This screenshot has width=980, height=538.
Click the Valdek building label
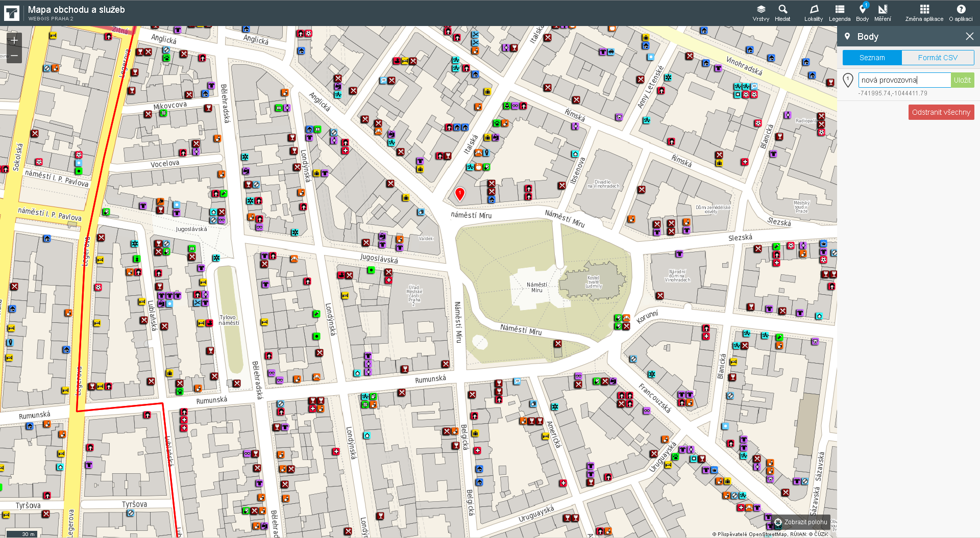[x=426, y=239]
